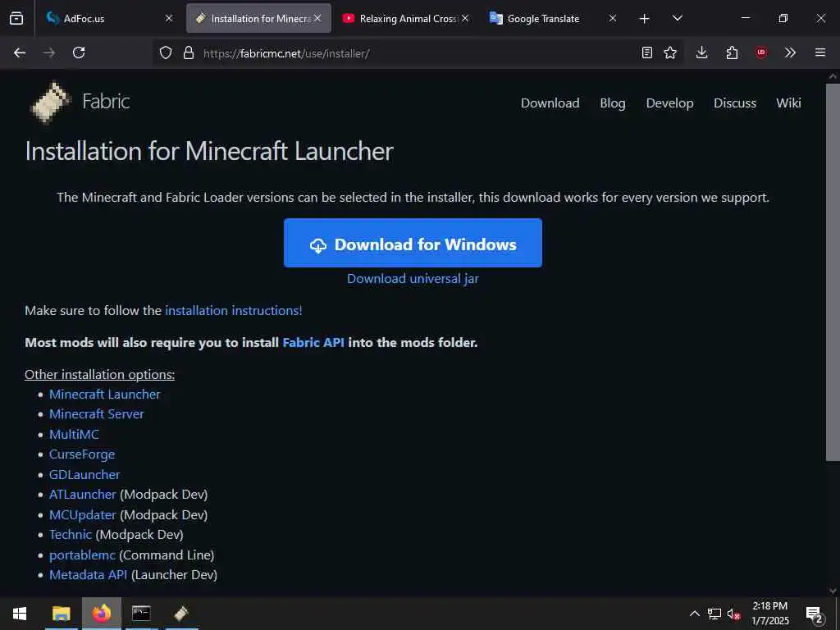Click Firefox taskbar icon
The image size is (840, 630).
[x=101, y=614]
